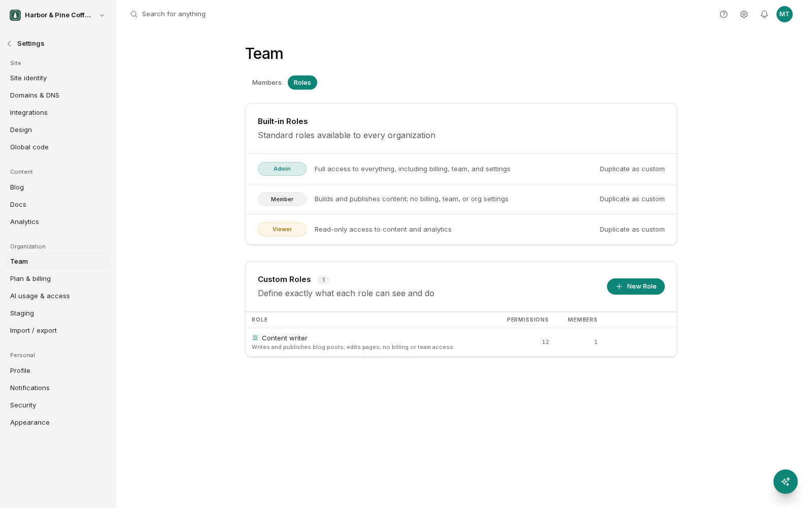
Task: Click the search magnifier icon
Action: click(134, 14)
